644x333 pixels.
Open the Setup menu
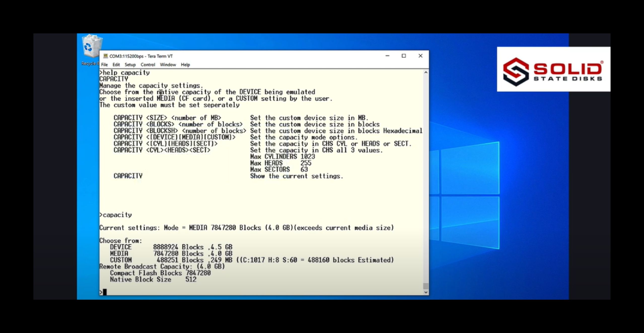[x=130, y=65]
